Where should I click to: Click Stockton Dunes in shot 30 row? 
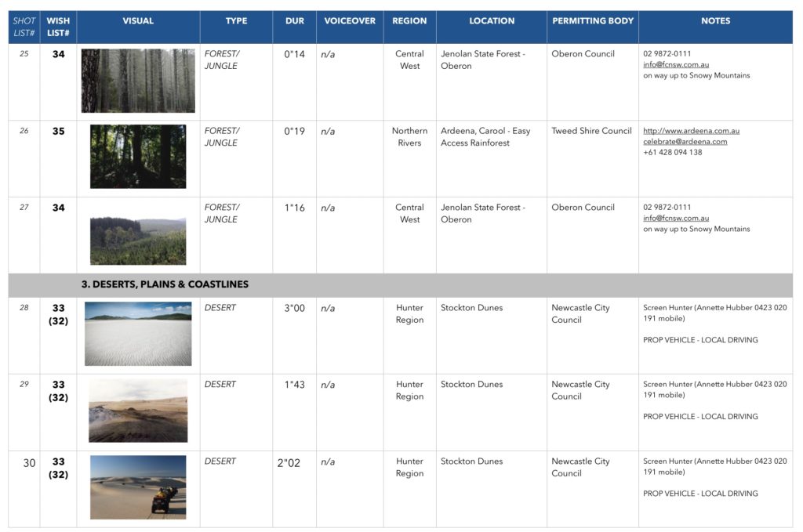tap(471, 461)
